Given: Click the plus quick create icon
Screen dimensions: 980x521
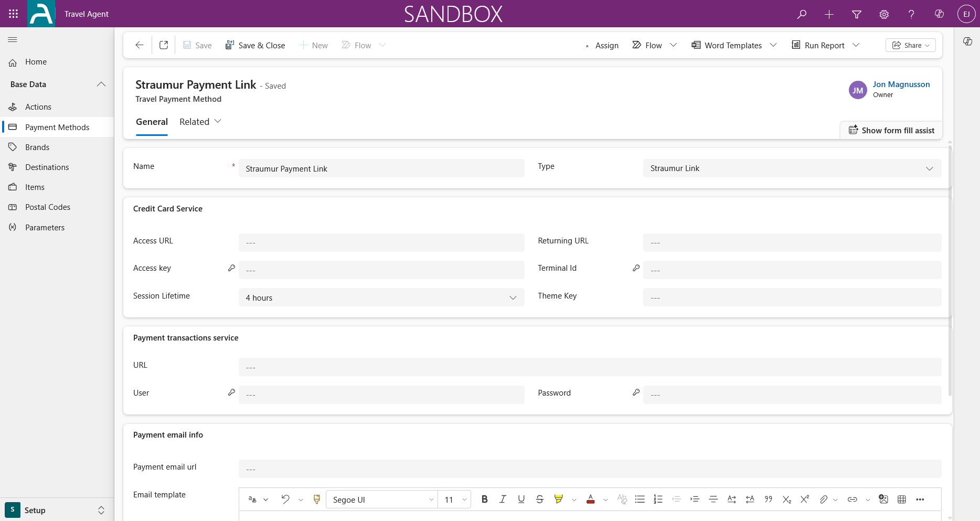Looking at the screenshot, I should pos(829,14).
